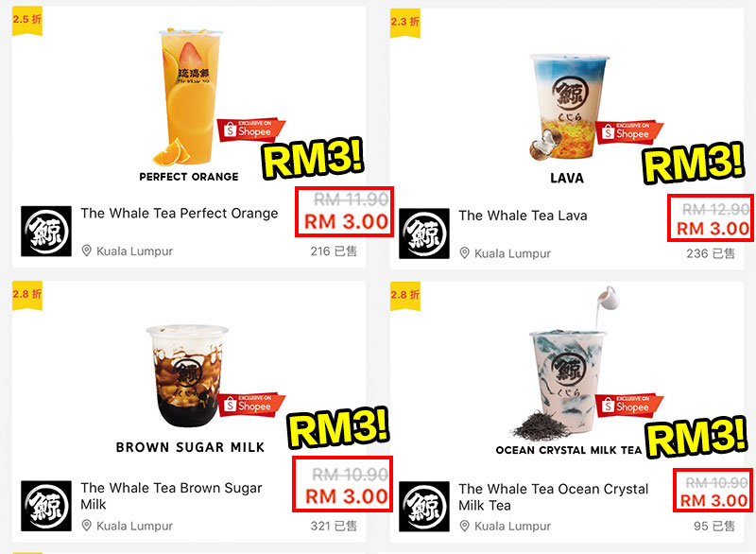Viewport: 756px width, 554px height.
Task: Click the RM 3.00 price for Brown Sugar Milk
Action: pos(347,496)
